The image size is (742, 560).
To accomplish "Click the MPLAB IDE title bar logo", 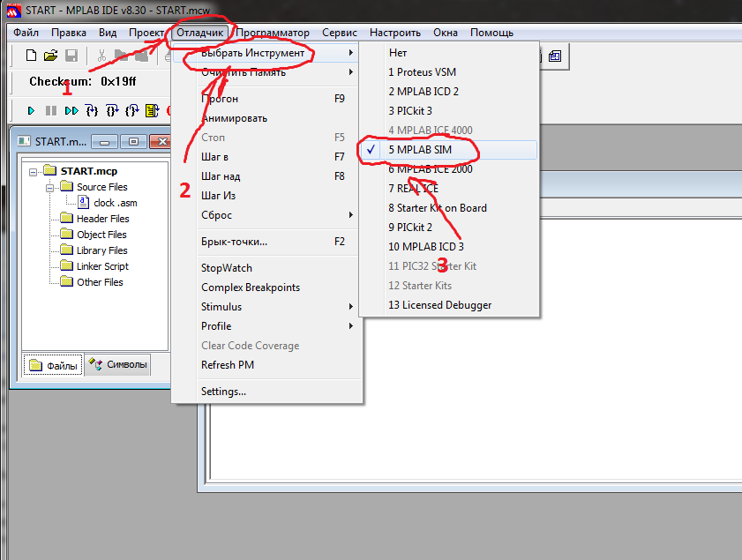I will pos(14,10).
